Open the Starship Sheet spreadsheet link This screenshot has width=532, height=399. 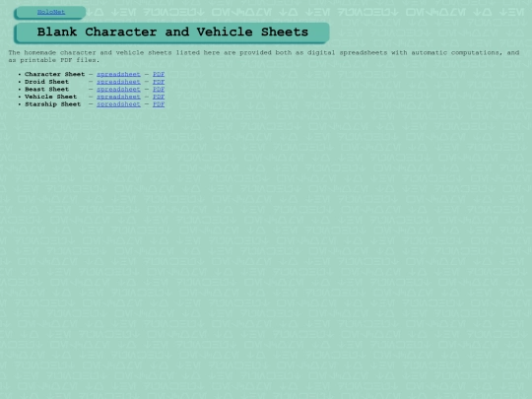118,104
